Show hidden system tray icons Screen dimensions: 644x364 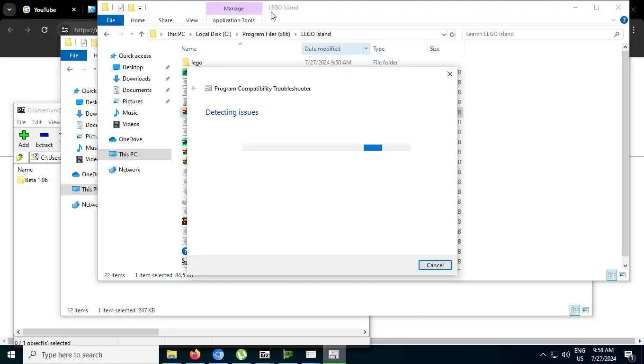[543, 355]
